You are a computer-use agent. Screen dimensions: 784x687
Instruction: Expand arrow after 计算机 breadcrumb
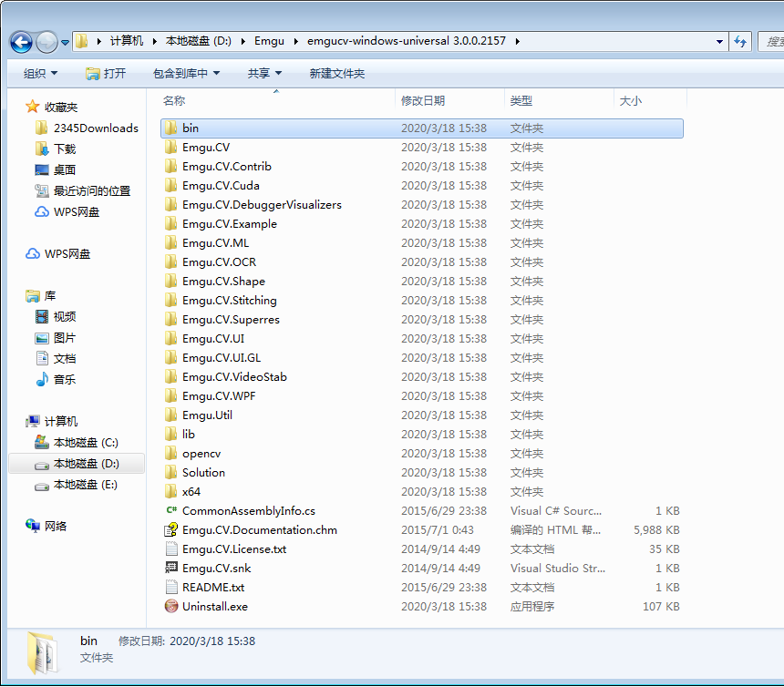point(154,41)
